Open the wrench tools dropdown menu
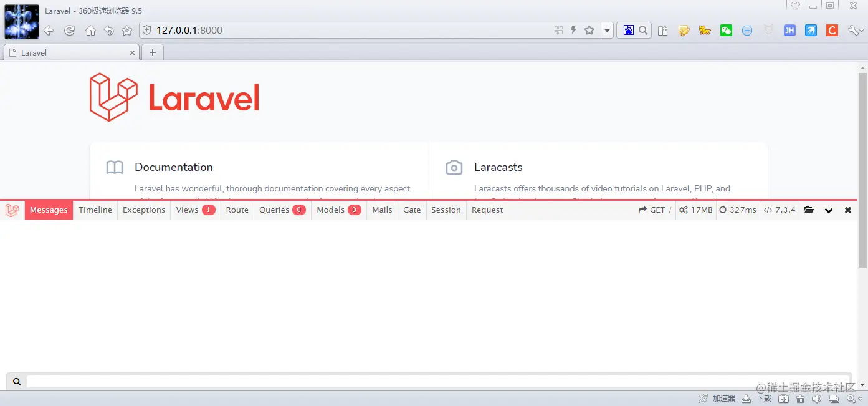Viewport: 868px width, 406px height. [856, 31]
